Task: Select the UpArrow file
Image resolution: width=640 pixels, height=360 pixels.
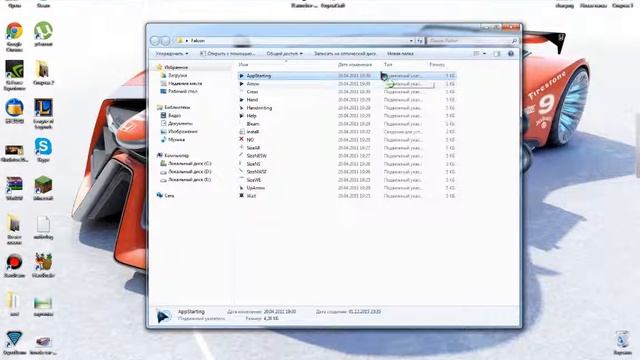Action: [x=347, y=188]
